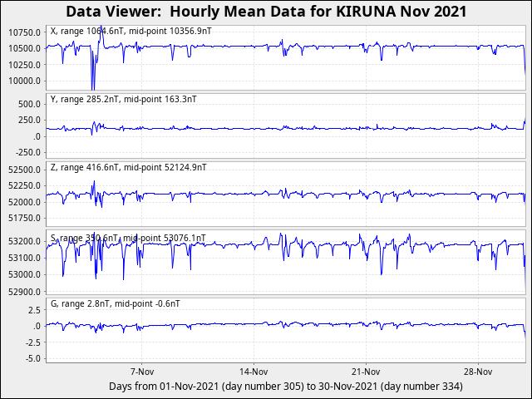Click the Z component range and mid-point label
The width and height of the screenshot is (532, 399).
point(128,167)
